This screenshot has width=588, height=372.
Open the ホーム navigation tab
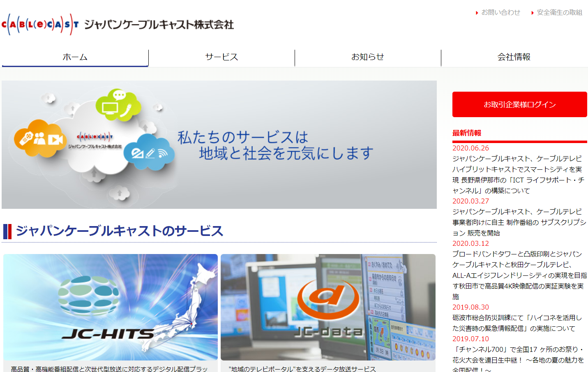click(x=75, y=57)
